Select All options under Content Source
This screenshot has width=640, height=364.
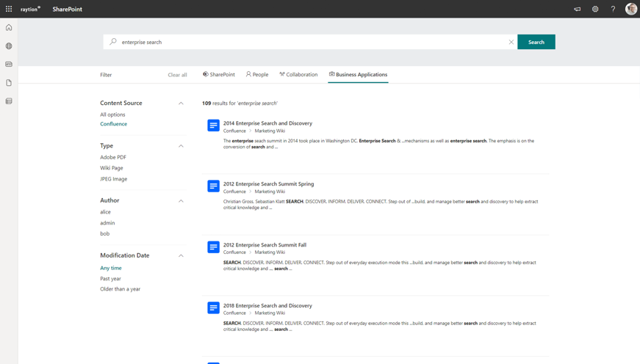[x=112, y=114]
